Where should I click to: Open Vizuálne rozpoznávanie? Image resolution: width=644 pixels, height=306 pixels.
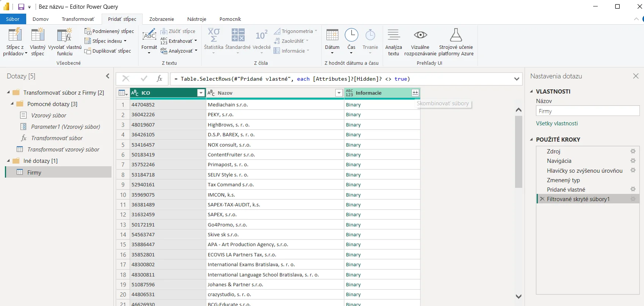(x=420, y=42)
